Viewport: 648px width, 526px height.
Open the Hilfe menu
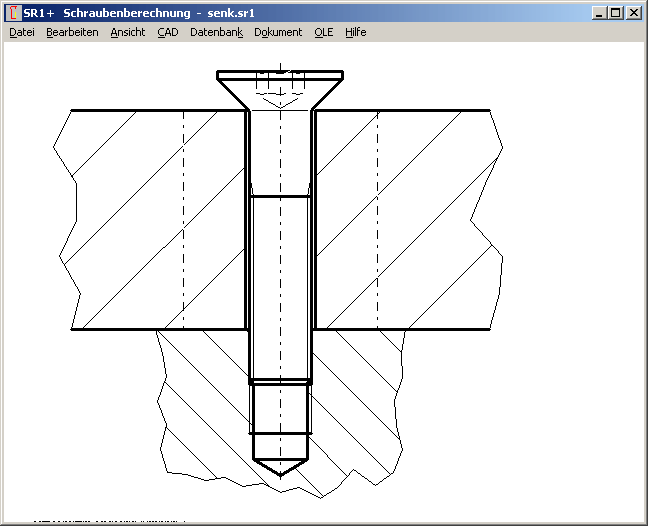356,32
